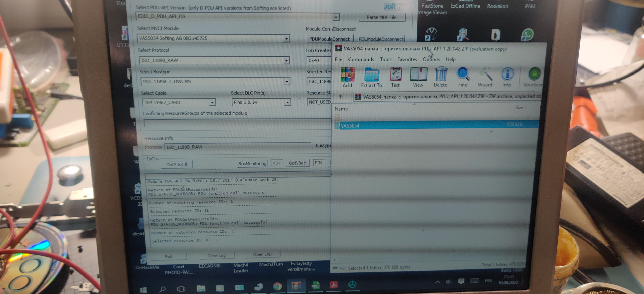Screen dimensions: 644x294
Task: Open the Mach3Turn desktop shortcut
Action: click(x=271, y=264)
